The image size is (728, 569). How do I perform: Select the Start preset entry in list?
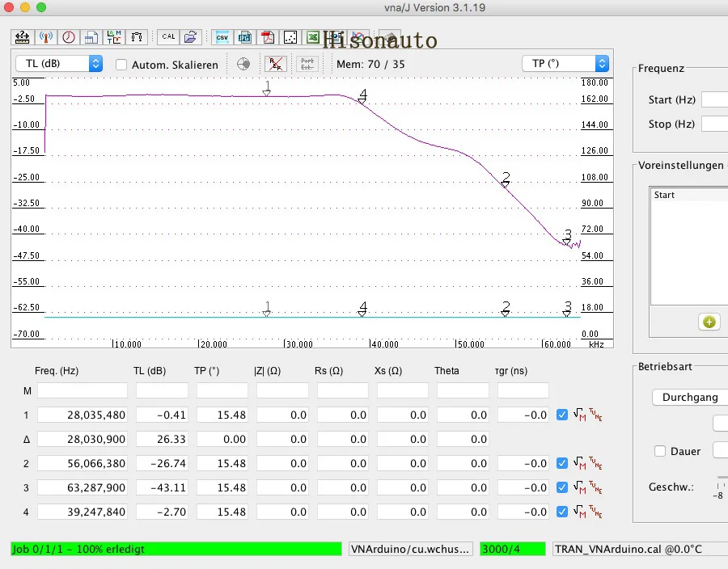[x=689, y=195]
